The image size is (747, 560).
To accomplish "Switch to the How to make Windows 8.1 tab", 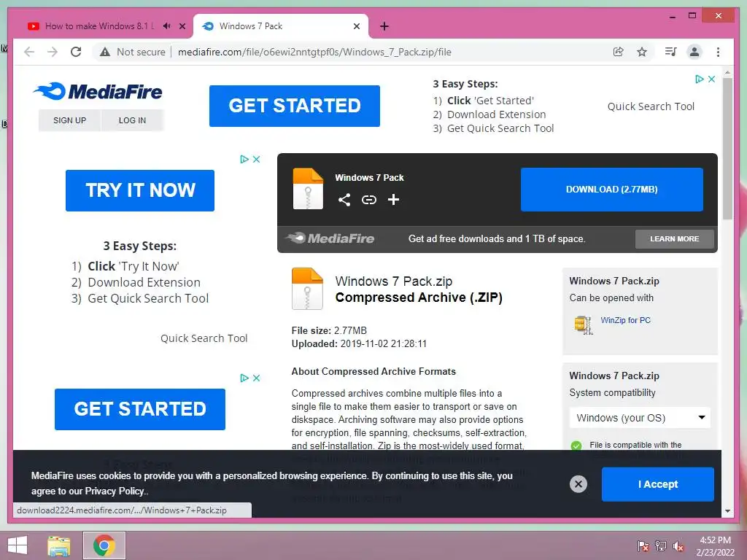I will point(100,26).
